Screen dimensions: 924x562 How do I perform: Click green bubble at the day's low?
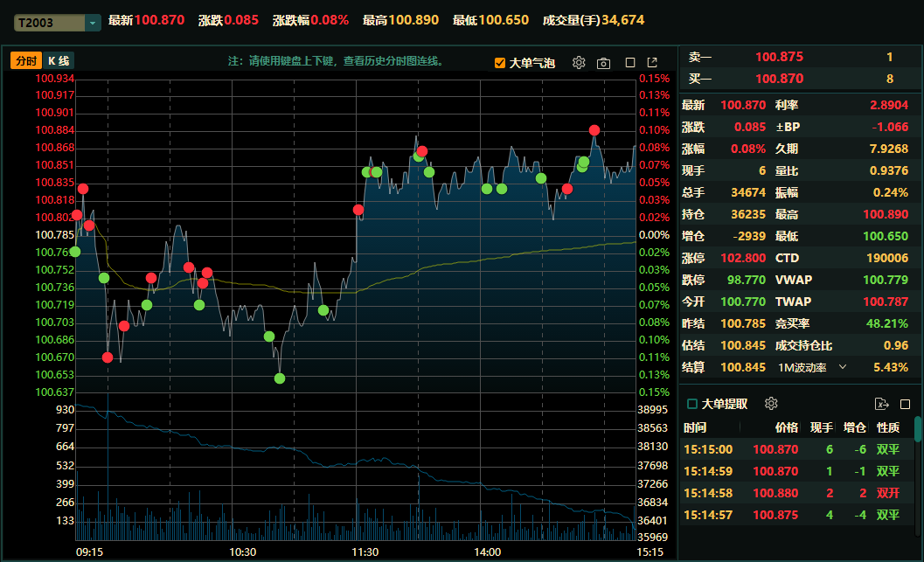280,378
